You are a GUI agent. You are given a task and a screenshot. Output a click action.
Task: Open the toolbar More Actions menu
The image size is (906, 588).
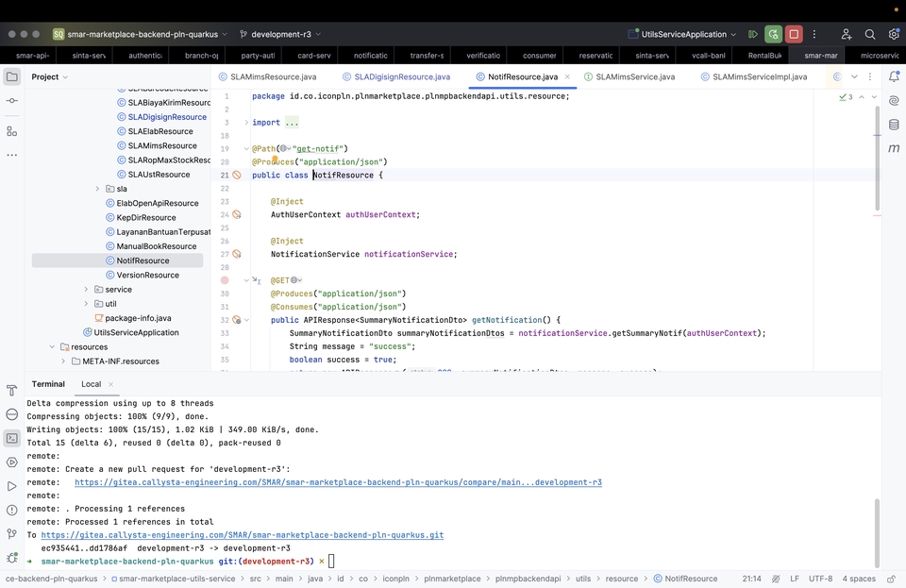coord(814,34)
